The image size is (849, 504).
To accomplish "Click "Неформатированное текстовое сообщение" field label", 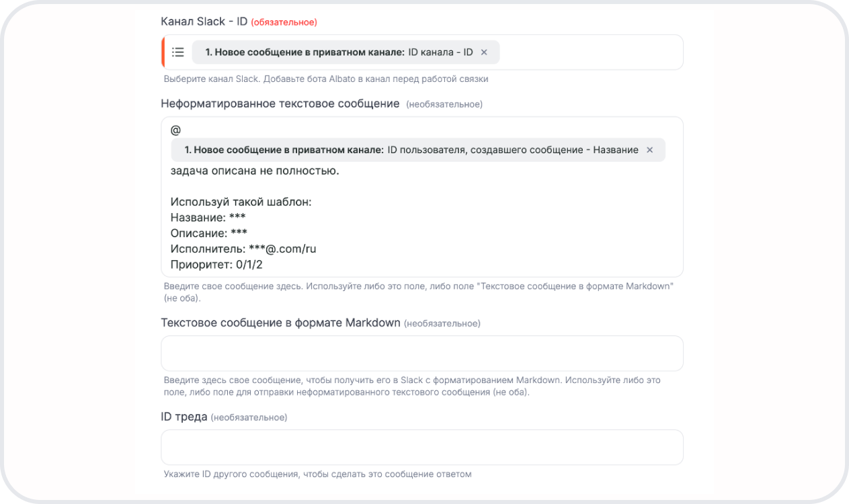I will [x=280, y=103].
